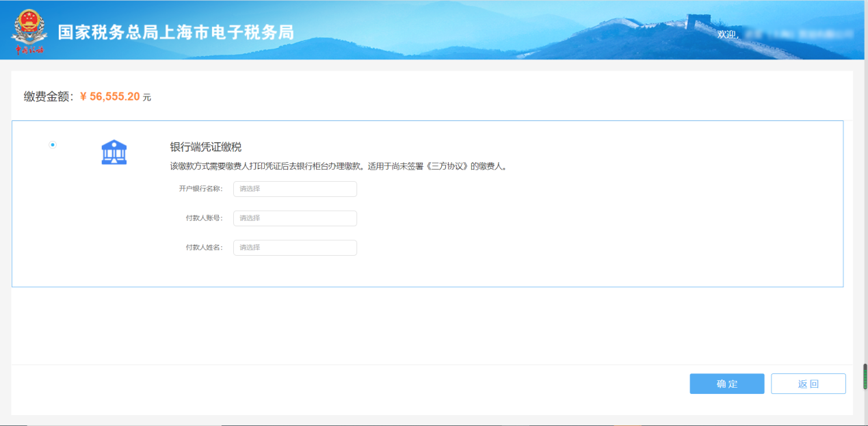Image resolution: width=868 pixels, height=426 pixels.
Task: Click the 付款人姓名 field label
Action: pos(204,248)
